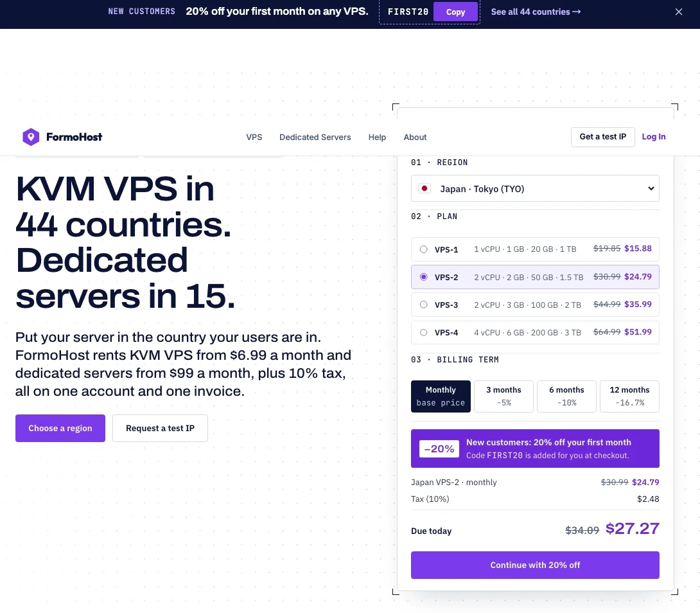
Task: Choose the 3 months billing term
Action: (503, 396)
